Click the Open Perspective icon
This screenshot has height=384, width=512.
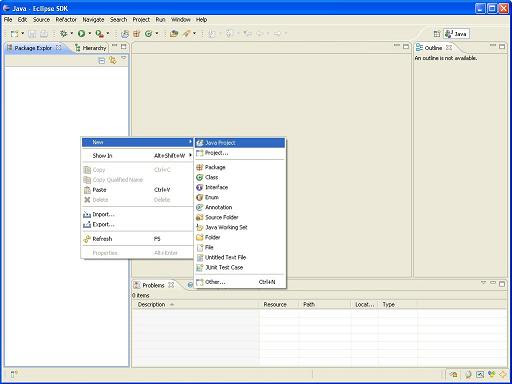tap(436, 34)
